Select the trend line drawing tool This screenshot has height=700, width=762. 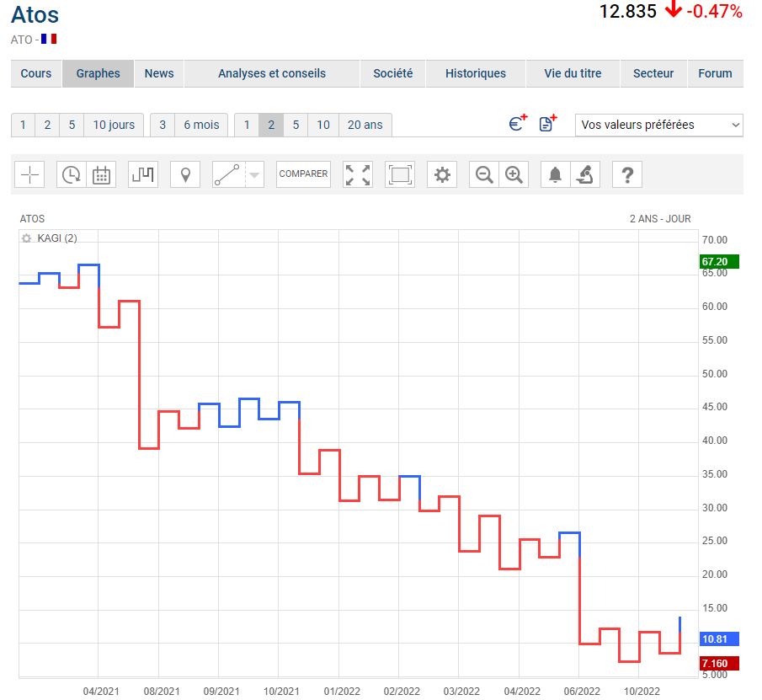(x=228, y=174)
